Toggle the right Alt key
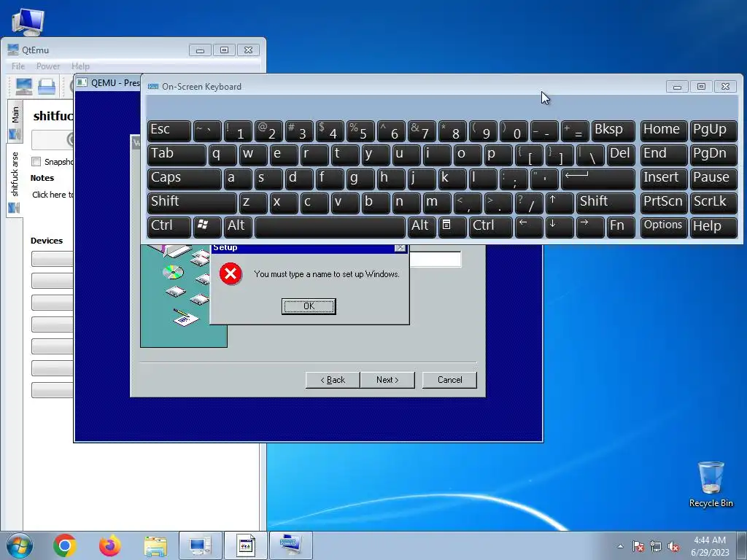Viewport: 747px width, 560px height. coord(422,227)
